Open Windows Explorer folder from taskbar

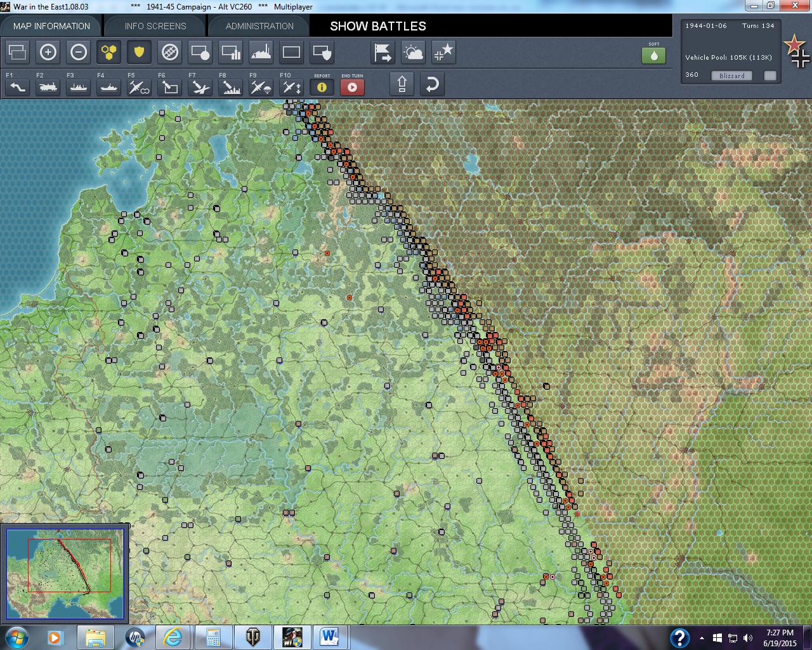click(x=96, y=637)
